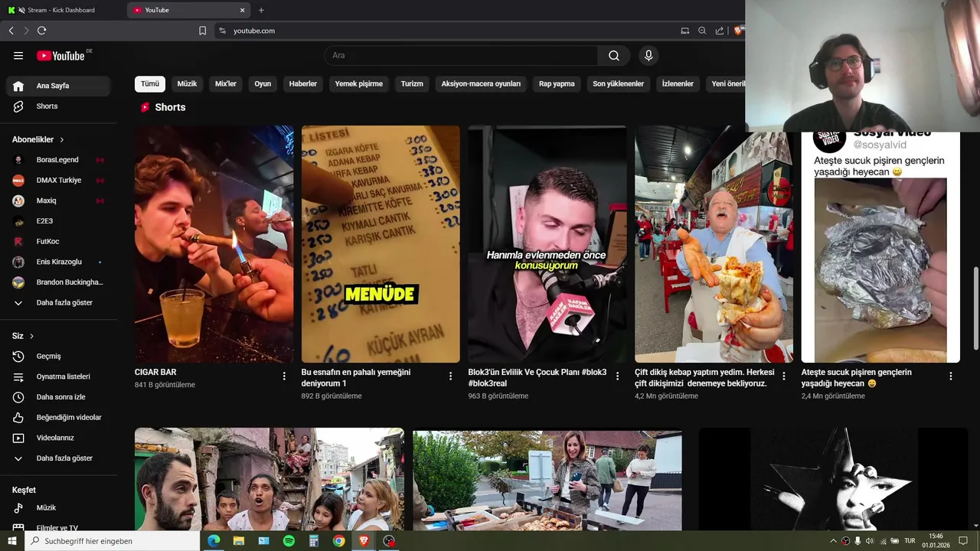Select the Rap yapma filter chip

click(557, 84)
